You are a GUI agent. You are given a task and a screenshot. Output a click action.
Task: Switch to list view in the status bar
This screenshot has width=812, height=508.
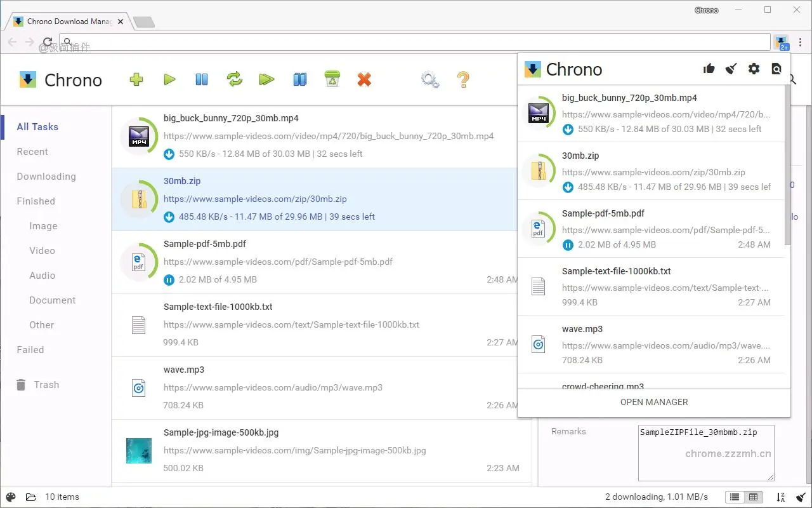pyautogui.click(x=735, y=497)
